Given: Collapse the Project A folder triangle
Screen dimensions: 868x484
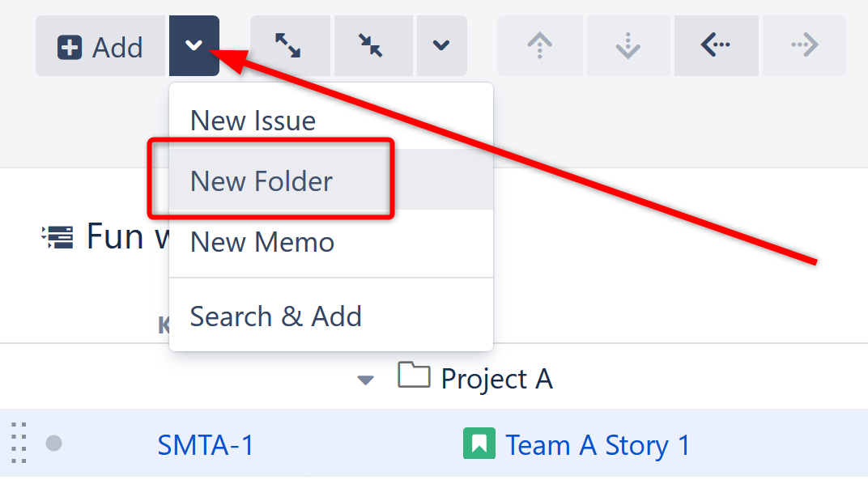Looking at the screenshot, I should pyautogui.click(x=365, y=379).
